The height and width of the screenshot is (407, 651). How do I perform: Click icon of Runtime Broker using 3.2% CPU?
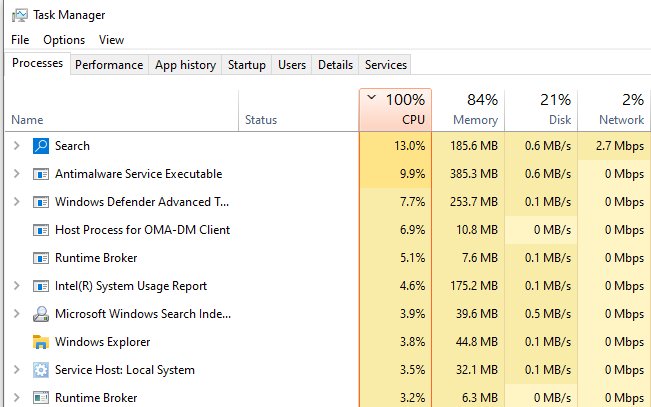(x=41, y=398)
